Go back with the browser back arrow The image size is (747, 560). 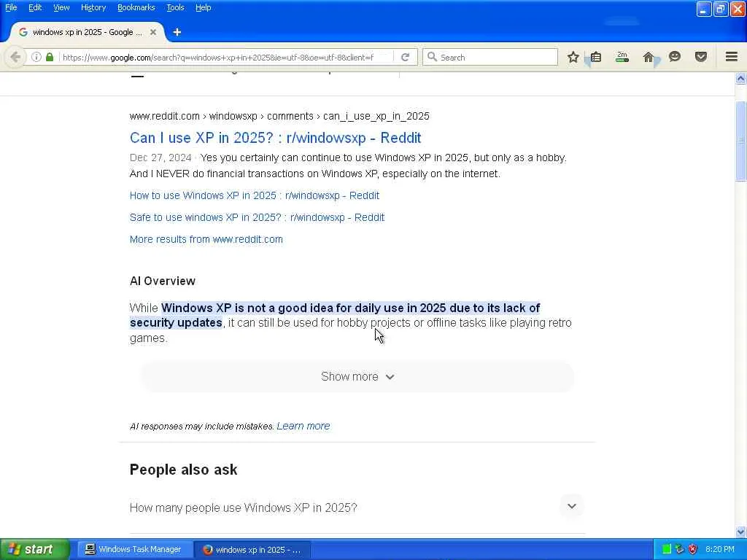(x=15, y=57)
